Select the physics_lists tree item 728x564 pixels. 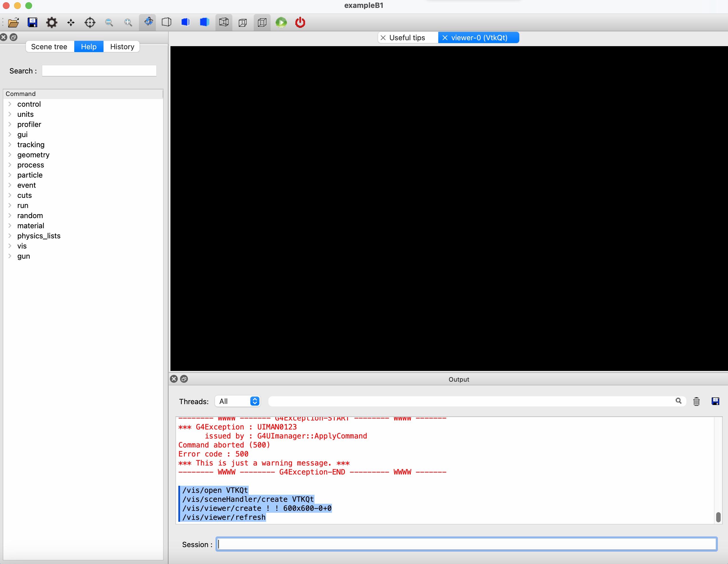[x=39, y=236]
